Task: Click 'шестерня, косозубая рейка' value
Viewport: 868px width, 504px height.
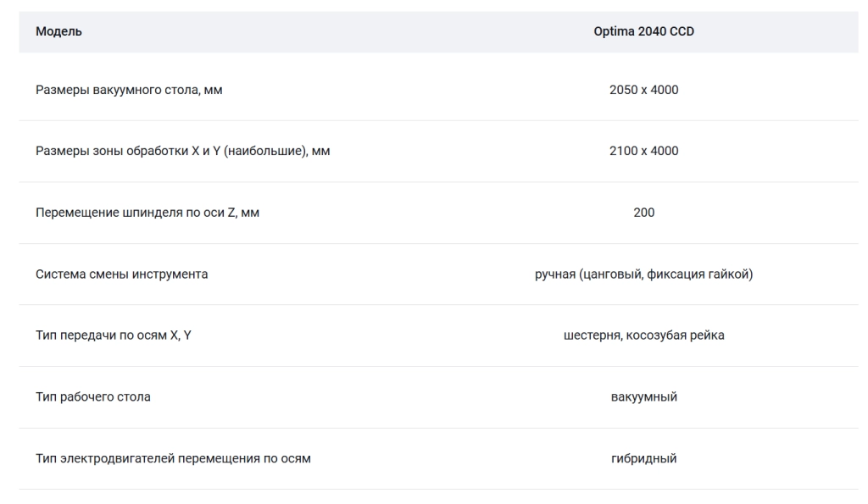Action: [x=644, y=335]
